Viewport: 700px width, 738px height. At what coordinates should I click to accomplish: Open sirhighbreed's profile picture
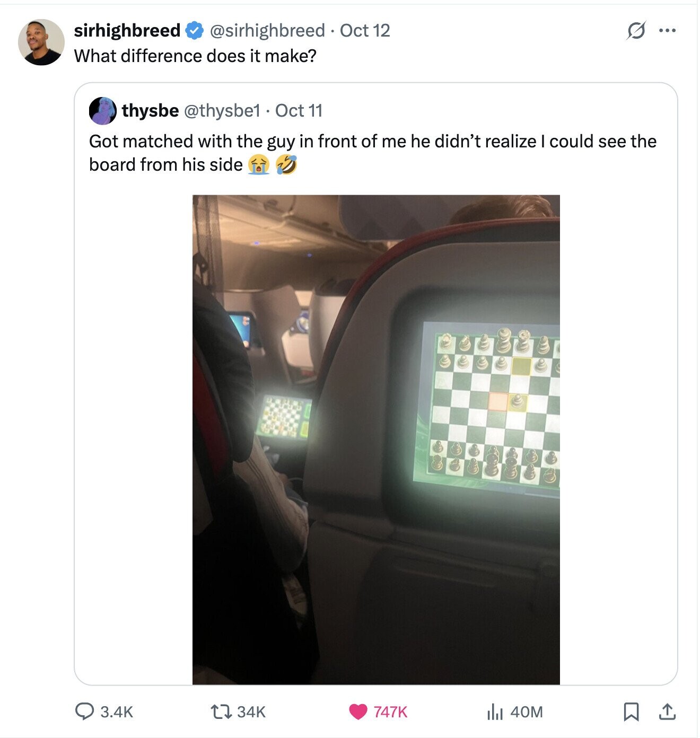coord(41,42)
